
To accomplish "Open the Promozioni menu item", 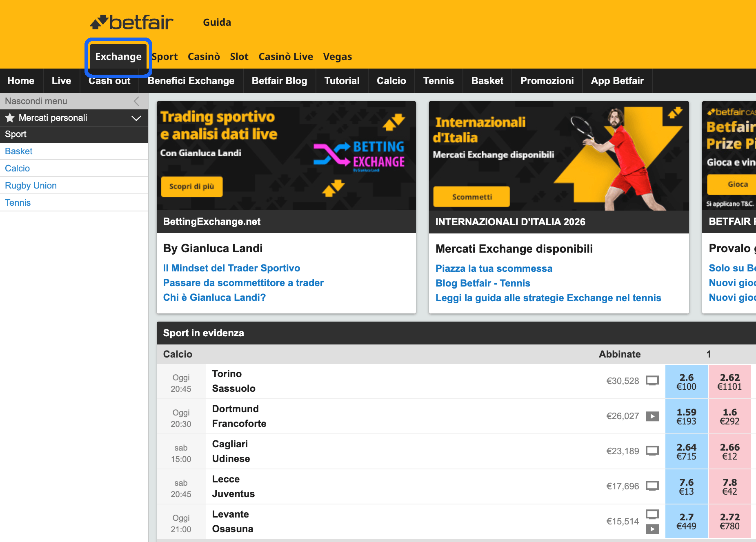I will coord(547,81).
